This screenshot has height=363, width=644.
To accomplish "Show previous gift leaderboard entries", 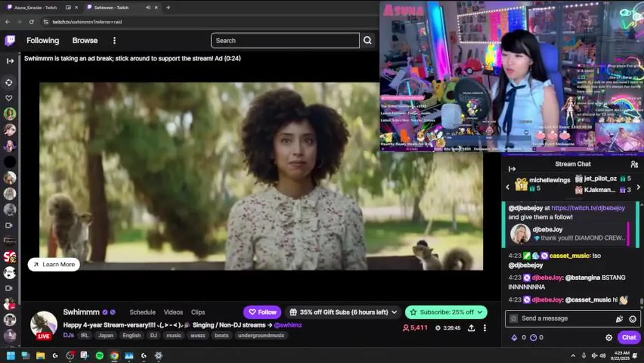I will 507,187.
